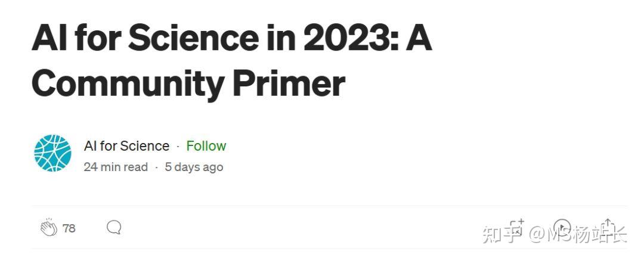Click the '2023: A' part of the headline
This screenshot has height=261, width=644.
click(367, 38)
